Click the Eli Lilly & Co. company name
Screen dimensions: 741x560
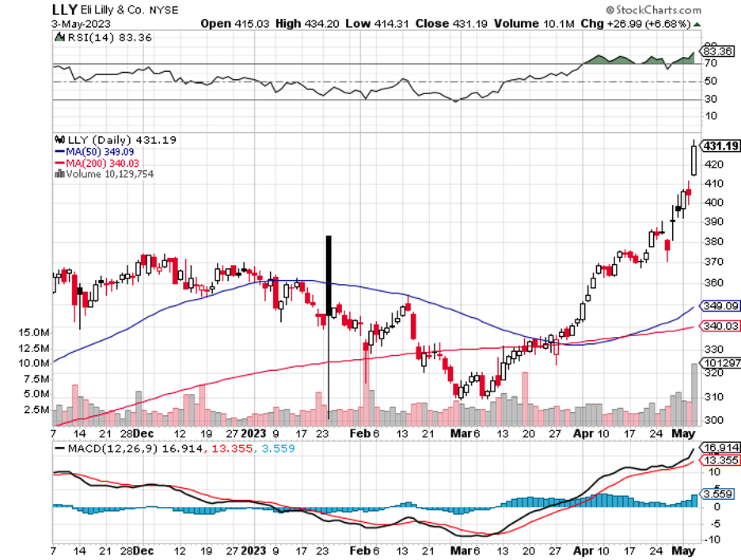[113, 10]
